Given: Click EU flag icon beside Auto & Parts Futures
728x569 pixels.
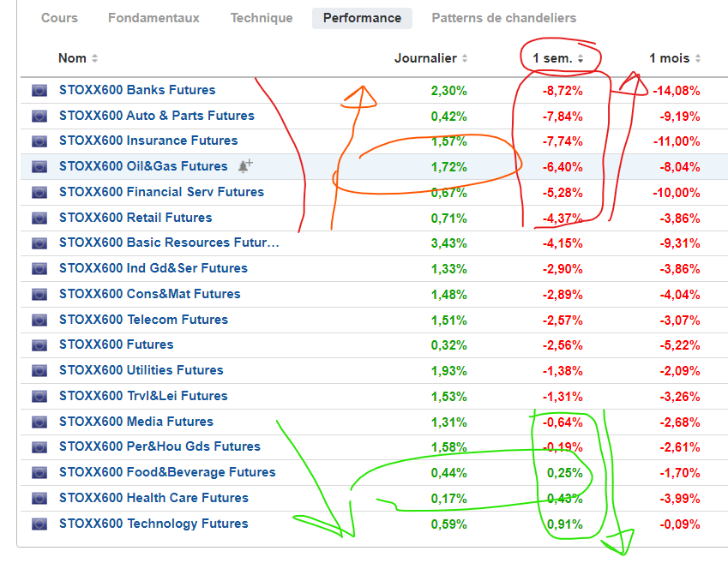Looking at the screenshot, I should point(39,116).
